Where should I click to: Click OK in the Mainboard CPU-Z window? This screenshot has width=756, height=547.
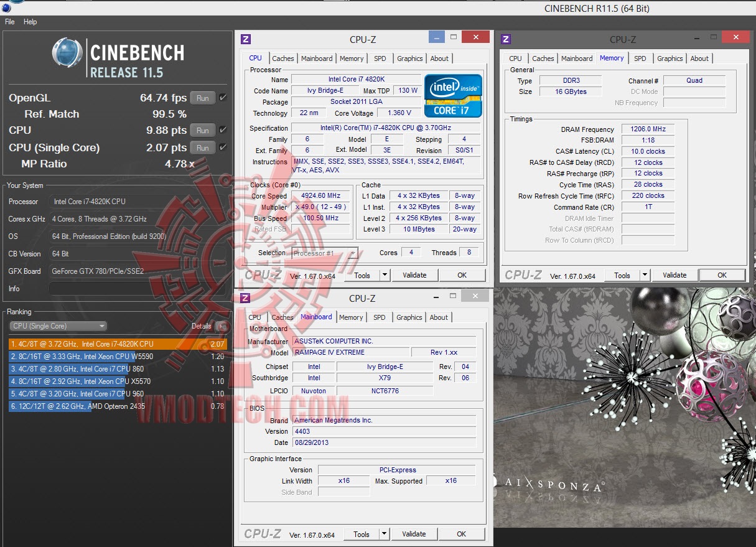tap(461, 534)
